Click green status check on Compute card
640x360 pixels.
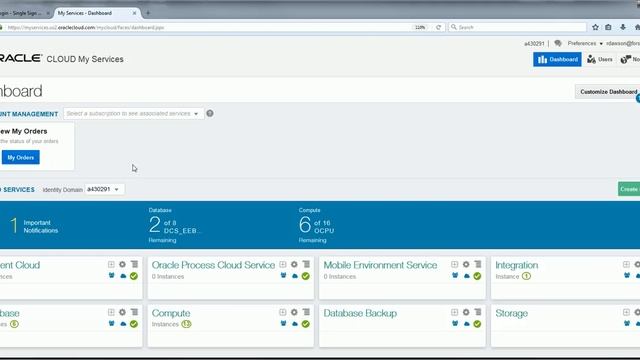click(306, 324)
